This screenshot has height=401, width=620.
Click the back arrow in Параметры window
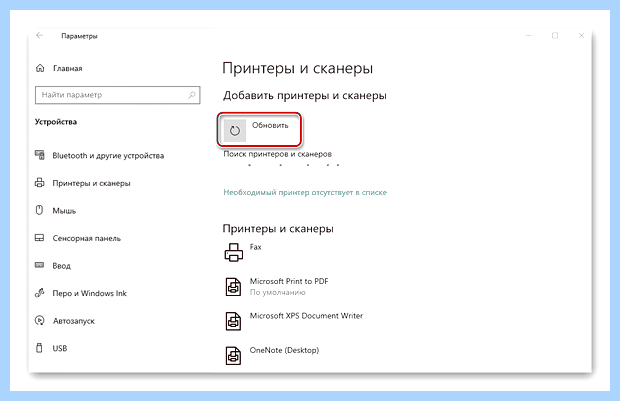40,36
